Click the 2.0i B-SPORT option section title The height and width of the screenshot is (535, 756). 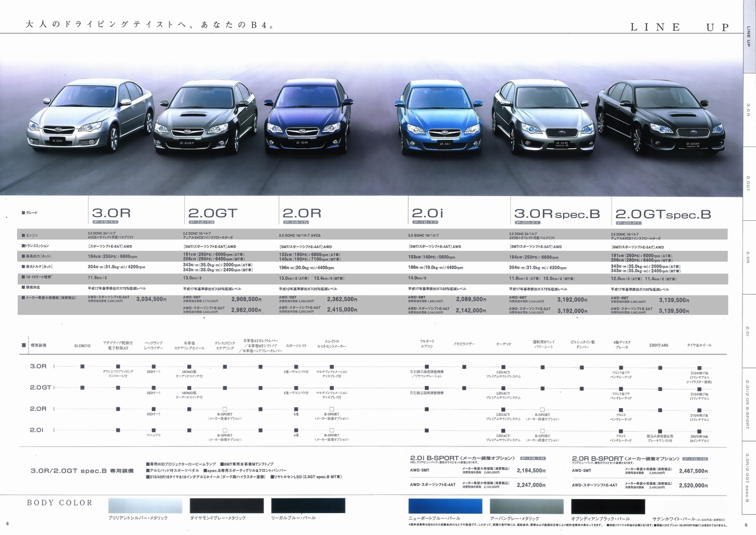pos(464,458)
